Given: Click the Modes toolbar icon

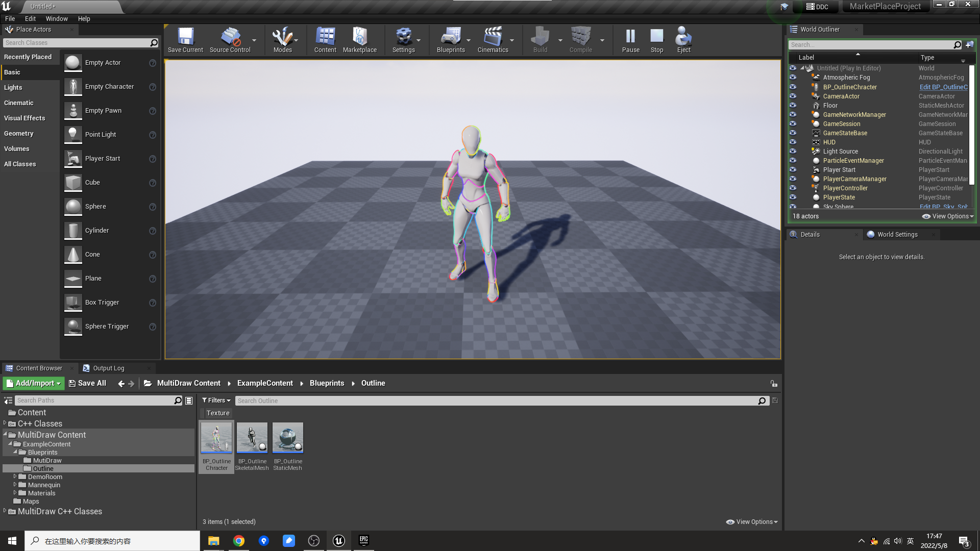Looking at the screenshot, I should 282,39.
